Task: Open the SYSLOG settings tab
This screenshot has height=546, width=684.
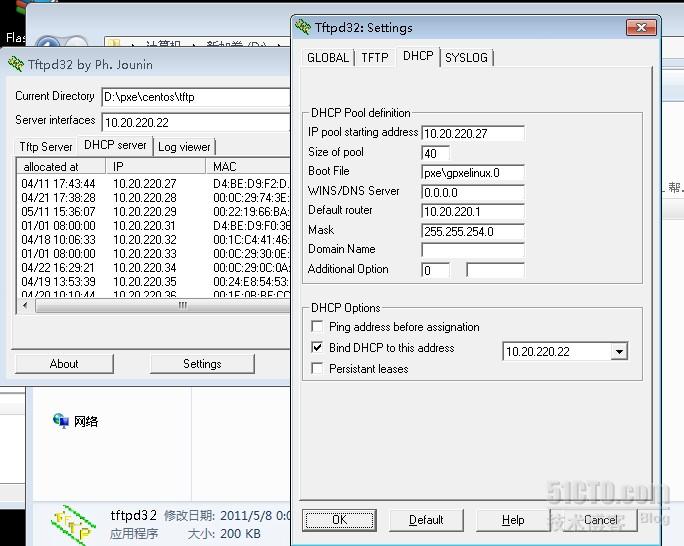Action: click(x=466, y=58)
